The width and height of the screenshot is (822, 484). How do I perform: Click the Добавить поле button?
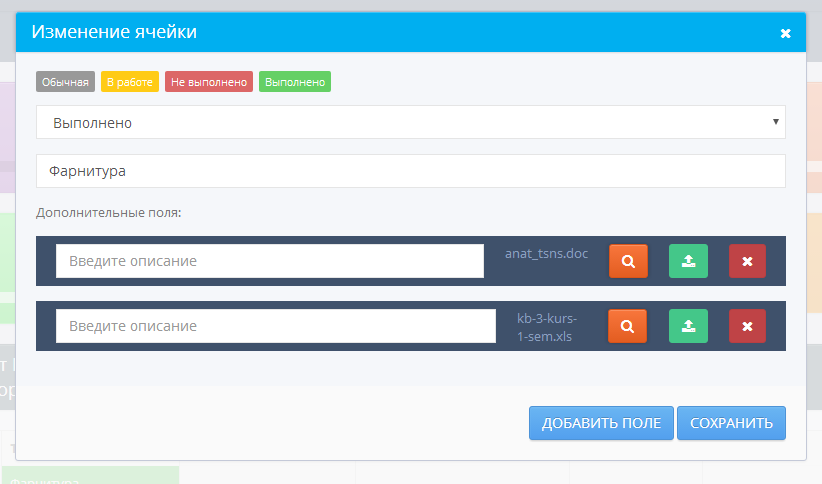point(601,423)
